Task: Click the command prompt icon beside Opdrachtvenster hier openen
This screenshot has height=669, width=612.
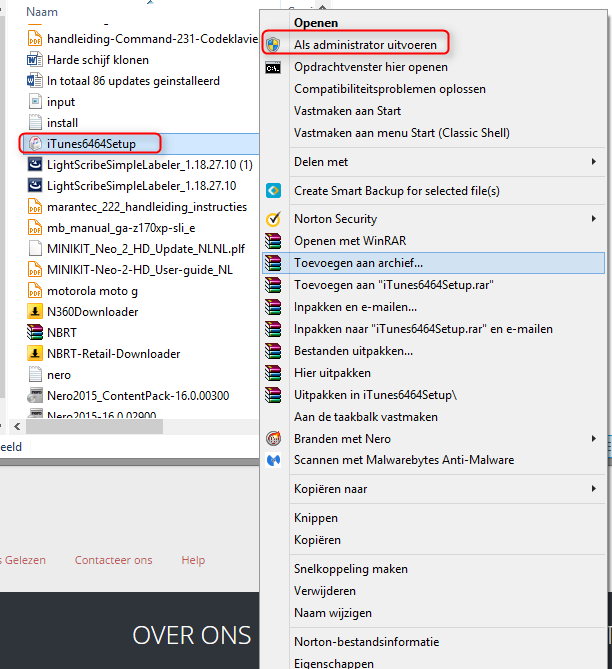Action: pos(273,67)
